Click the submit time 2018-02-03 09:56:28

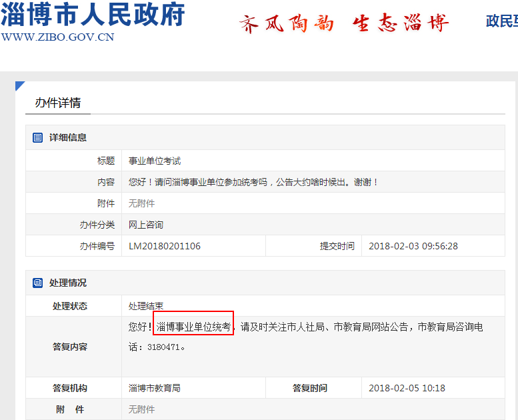413,246
